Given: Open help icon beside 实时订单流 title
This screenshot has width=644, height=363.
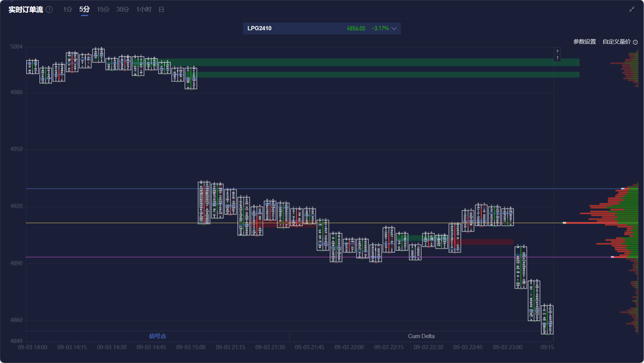Looking at the screenshot, I should (49, 10).
